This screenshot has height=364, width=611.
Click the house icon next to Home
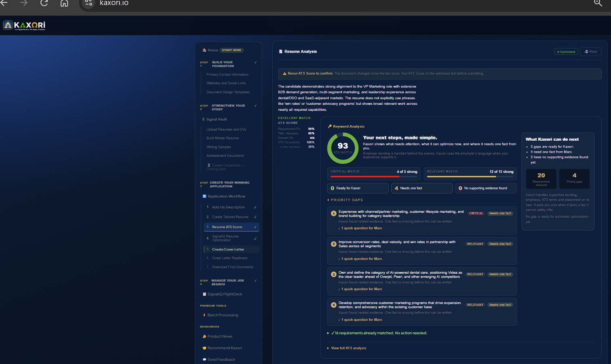[x=204, y=50]
